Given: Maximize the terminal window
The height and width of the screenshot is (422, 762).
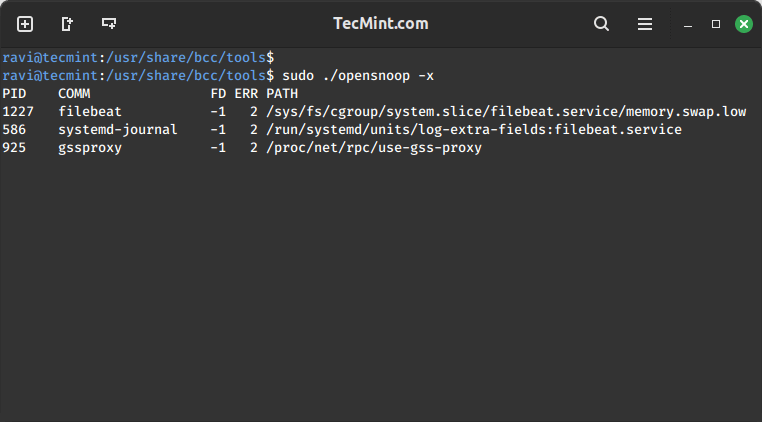Looking at the screenshot, I should click(x=716, y=24).
